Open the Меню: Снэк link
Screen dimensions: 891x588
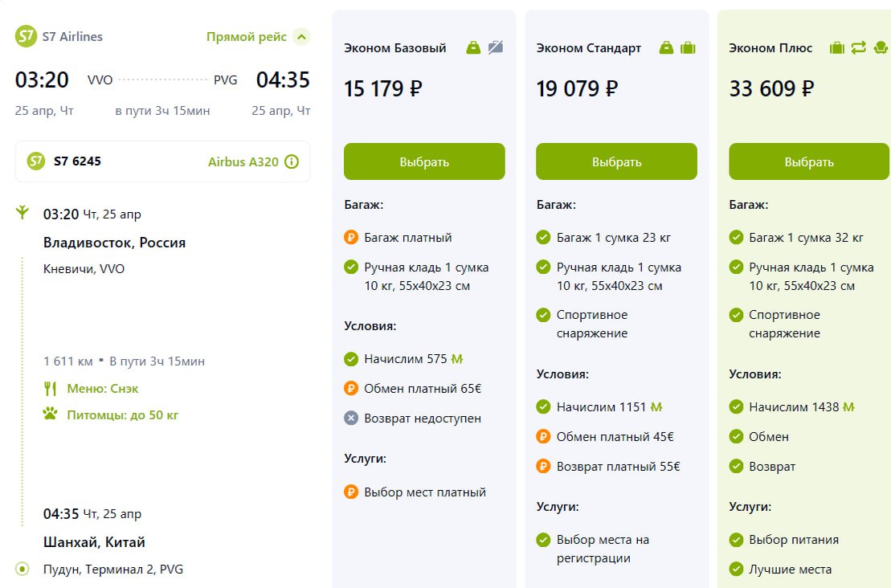[102, 389]
